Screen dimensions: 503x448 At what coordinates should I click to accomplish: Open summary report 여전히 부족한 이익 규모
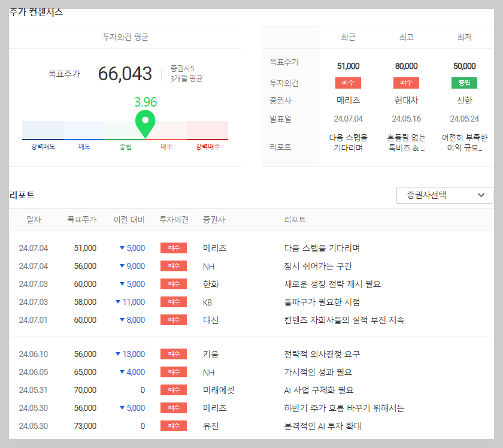coord(465,143)
